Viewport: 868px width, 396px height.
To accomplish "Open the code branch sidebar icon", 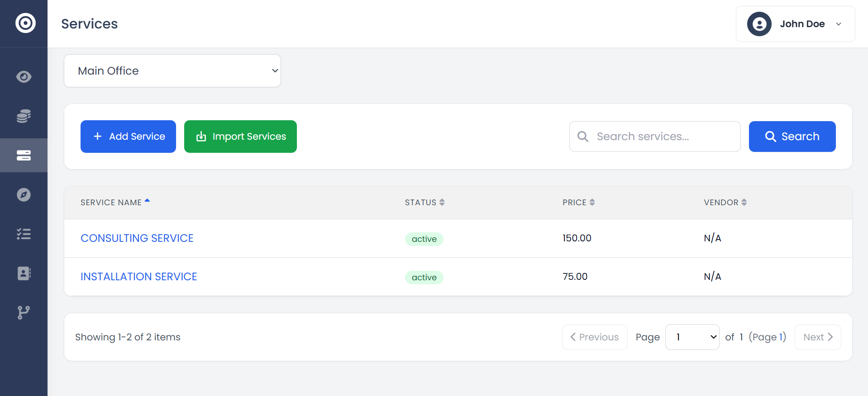I will pyautogui.click(x=24, y=312).
